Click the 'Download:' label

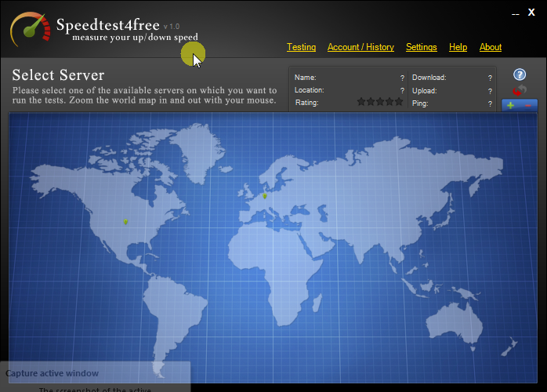tap(429, 78)
